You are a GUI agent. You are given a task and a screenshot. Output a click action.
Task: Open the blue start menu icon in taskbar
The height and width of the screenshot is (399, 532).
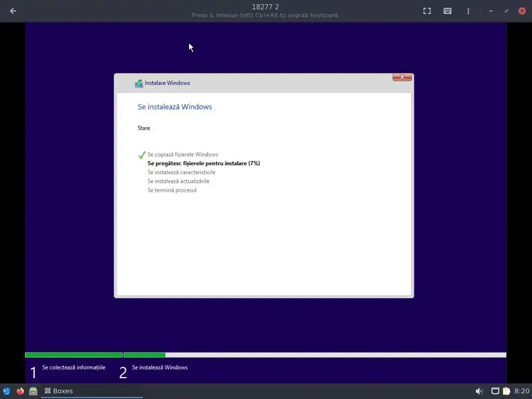(7, 391)
